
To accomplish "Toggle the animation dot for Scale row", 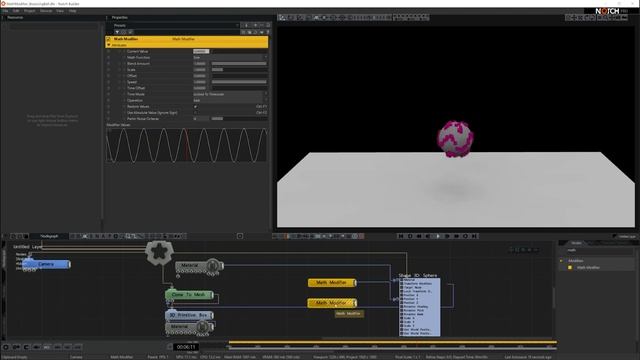I will (x=109, y=70).
